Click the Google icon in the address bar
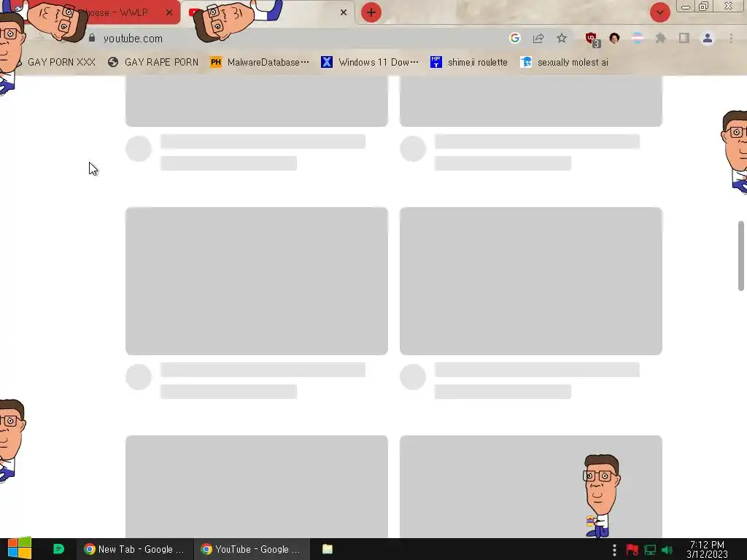The image size is (747, 560). pos(514,38)
